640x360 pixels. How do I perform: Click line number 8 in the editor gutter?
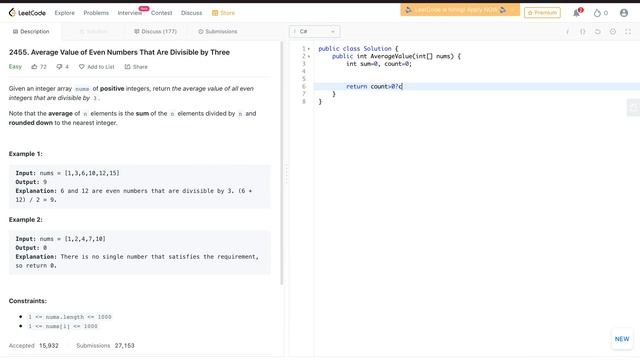304,101
